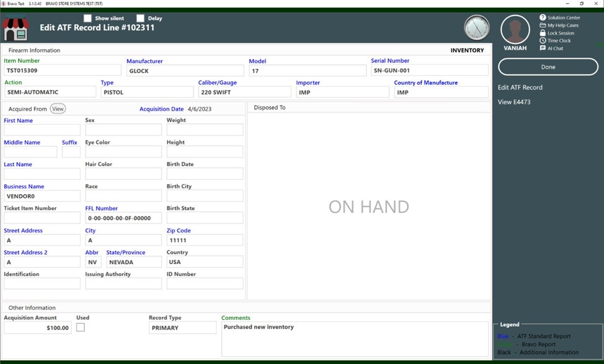The image size is (604, 364).
Task: Click the Bravo store home icon
Action: click(x=16, y=28)
